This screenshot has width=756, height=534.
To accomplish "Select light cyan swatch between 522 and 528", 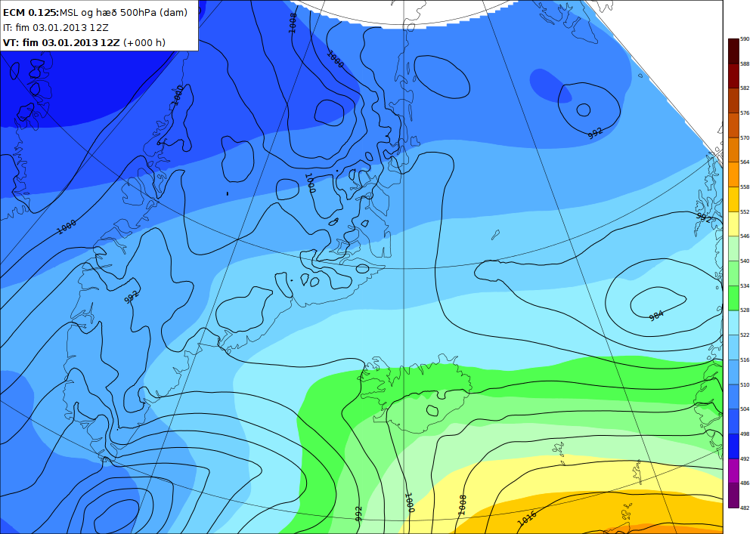I will [x=733, y=323].
